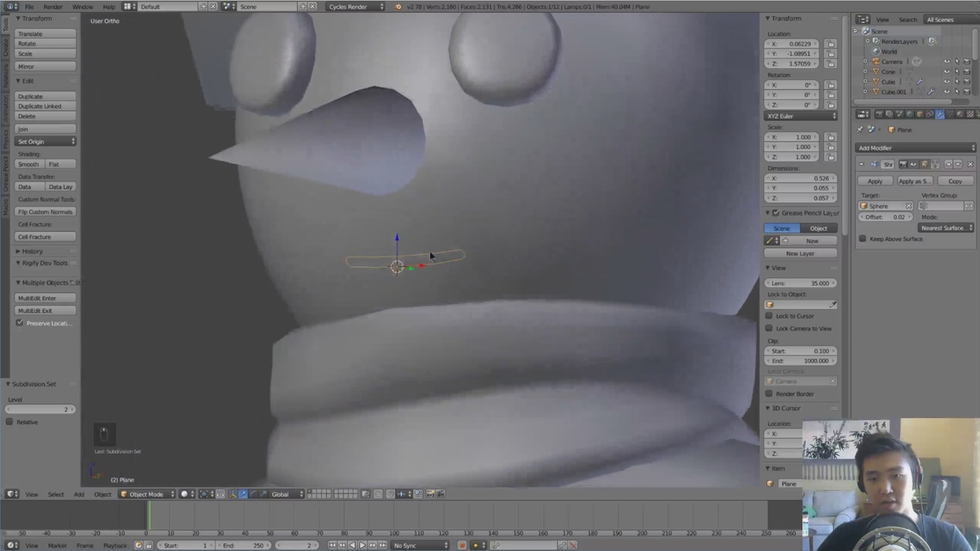Open the Object Mode selector dropdown
Viewport: 980px width, 551px height.
145,494
